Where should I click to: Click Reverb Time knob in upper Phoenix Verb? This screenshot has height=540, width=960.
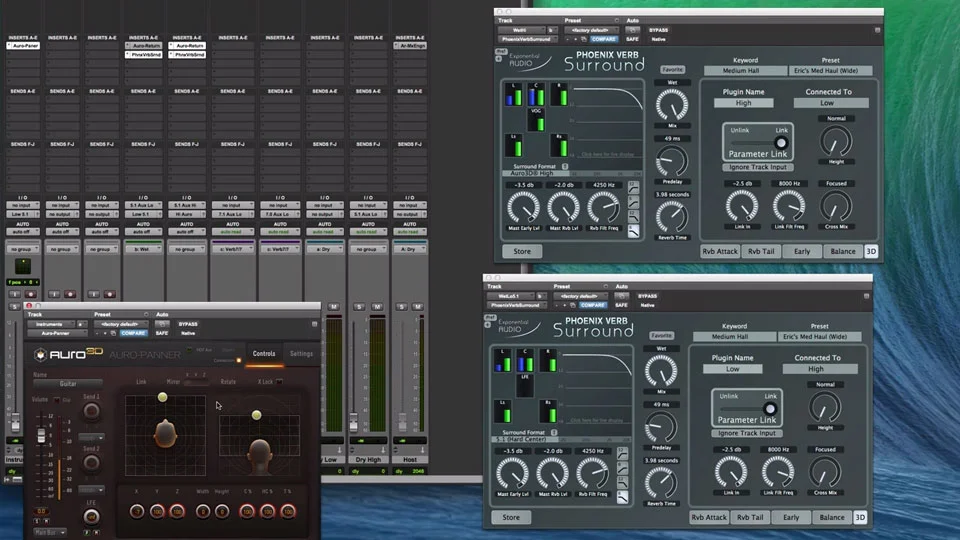click(x=672, y=217)
